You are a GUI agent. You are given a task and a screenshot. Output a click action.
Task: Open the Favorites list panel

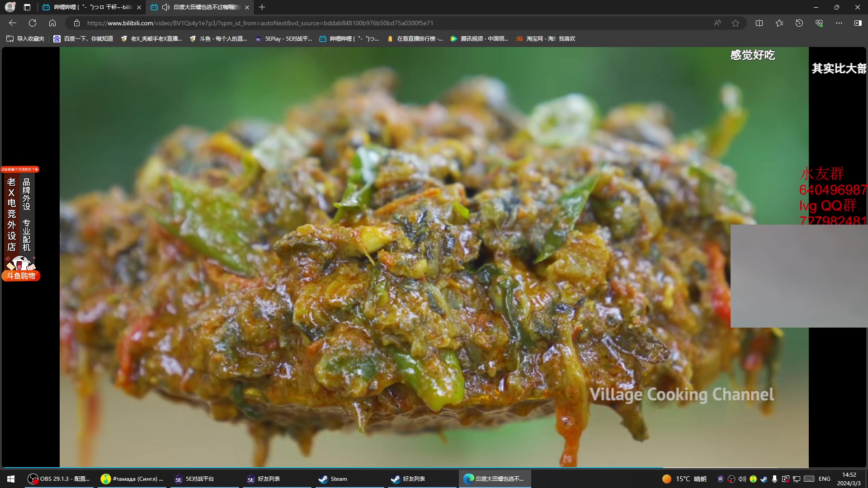tap(779, 23)
